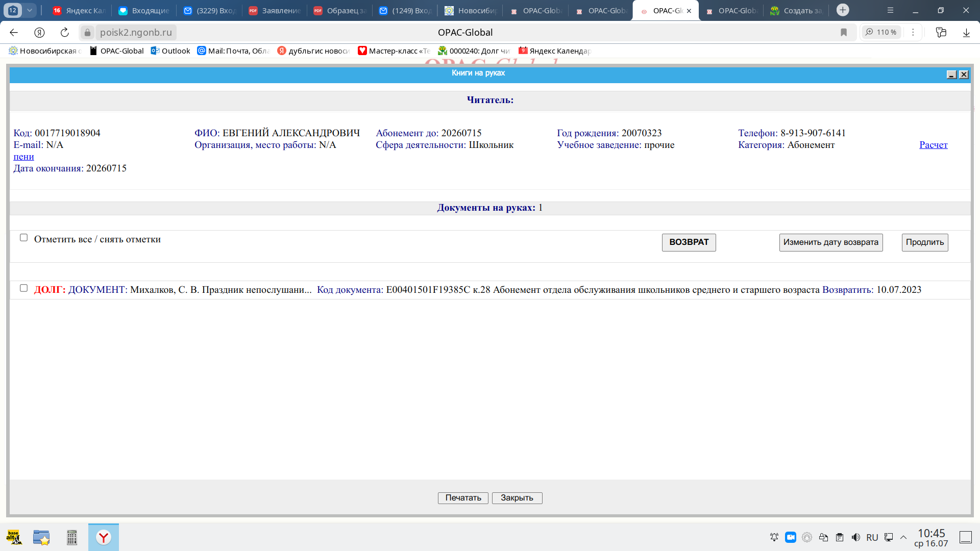
Task: Click the volume speaker tray icon
Action: click(x=856, y=537)
